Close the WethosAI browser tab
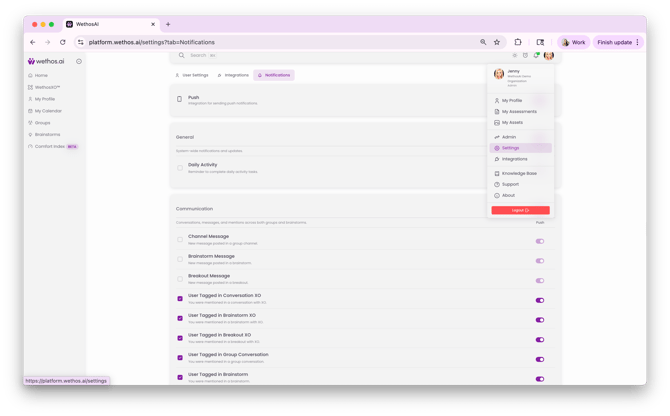670x416 pixels. (x=153, y=24)
